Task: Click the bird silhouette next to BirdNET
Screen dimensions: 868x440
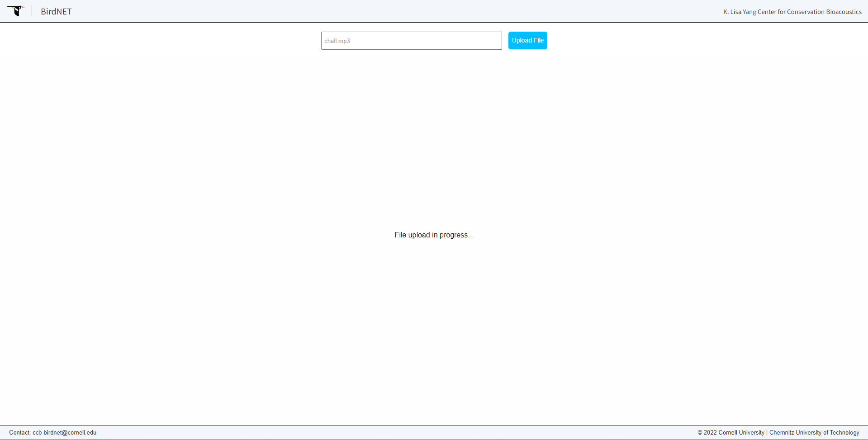Action: coord(17,11)
